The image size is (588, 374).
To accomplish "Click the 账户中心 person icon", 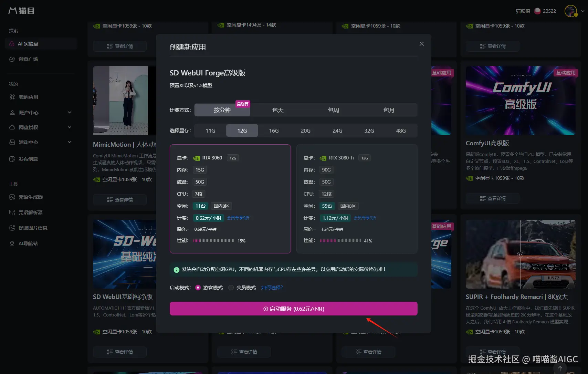I will point(12,113).
